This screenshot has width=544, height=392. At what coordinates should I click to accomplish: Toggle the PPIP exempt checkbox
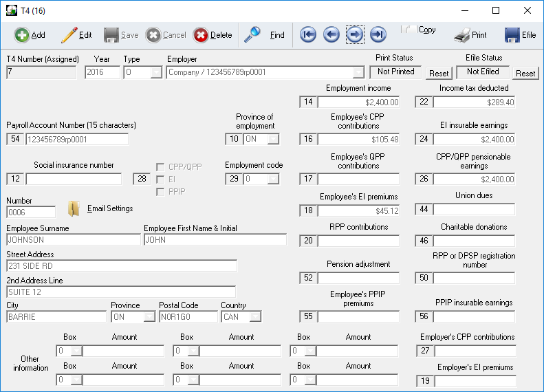pos(160,191)
